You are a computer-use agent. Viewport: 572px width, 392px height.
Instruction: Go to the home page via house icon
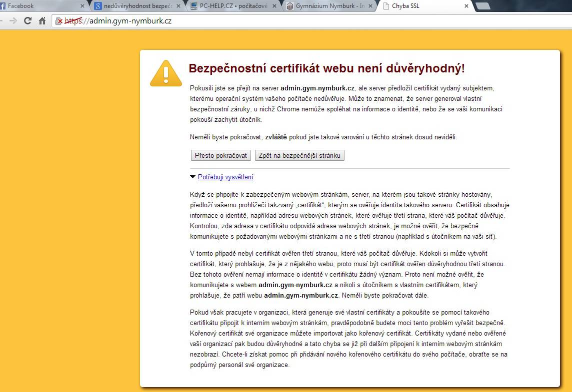[x=42, y=21]
